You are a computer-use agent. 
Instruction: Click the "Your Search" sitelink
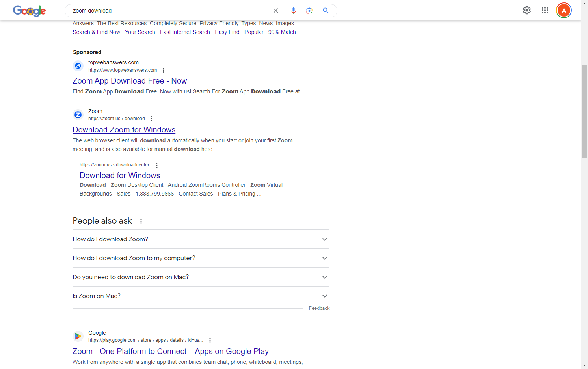[140, 32]
